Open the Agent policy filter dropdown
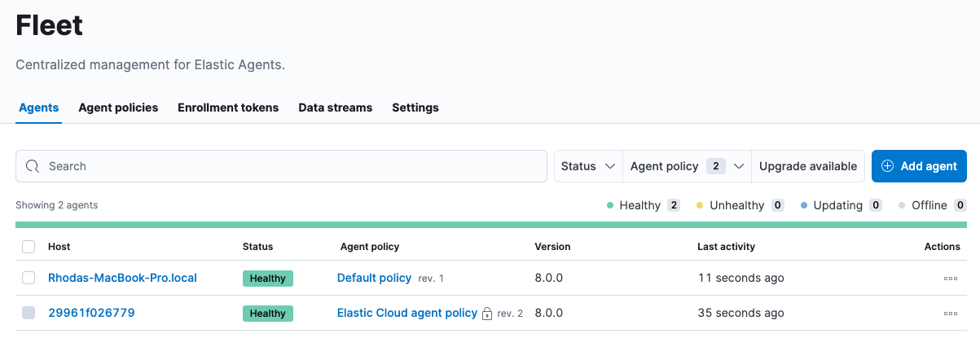This screenshot has height=338, width=980. pyautogui.click(x=687, y=166)
